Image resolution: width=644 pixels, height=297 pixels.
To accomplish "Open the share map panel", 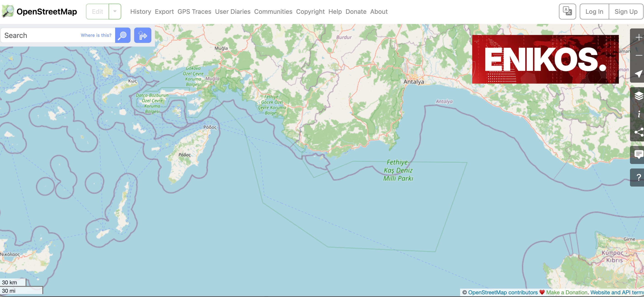I will [639, 132].
